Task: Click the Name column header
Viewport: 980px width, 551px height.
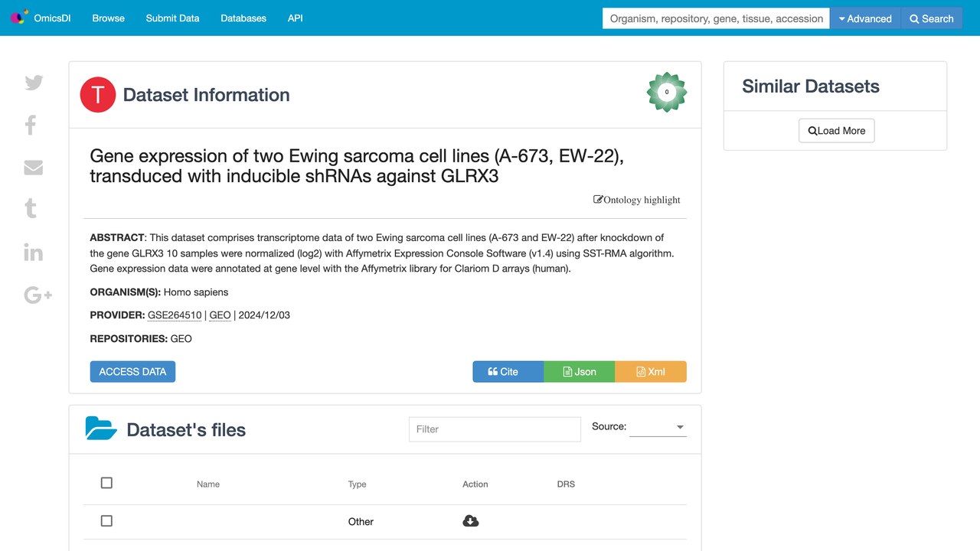Action: click(x=208, y=484)
